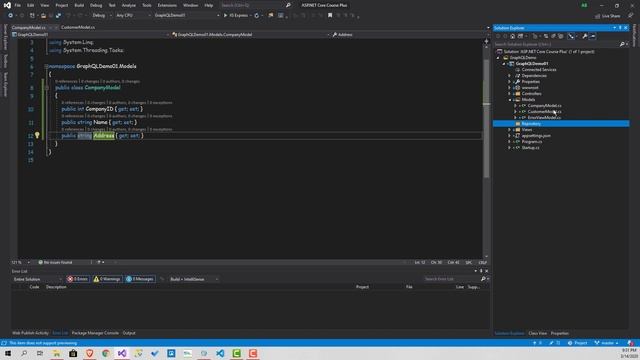Switch to Visual Studio taskbar icon
This screenshot has width=640, height=360.
[x=122, y=353]
